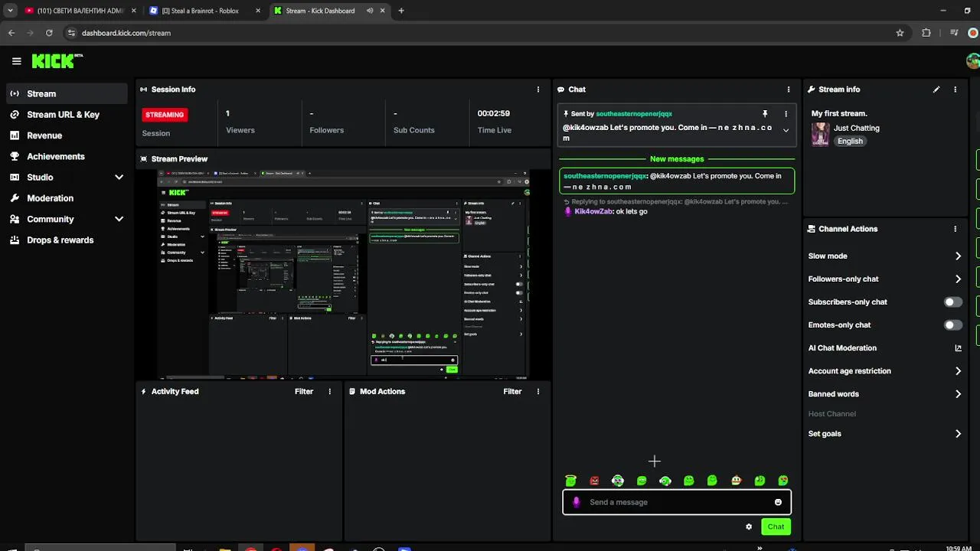980x551 pixels.
Task: Click purple identity badge in message box
Action: tap(577, 502)
